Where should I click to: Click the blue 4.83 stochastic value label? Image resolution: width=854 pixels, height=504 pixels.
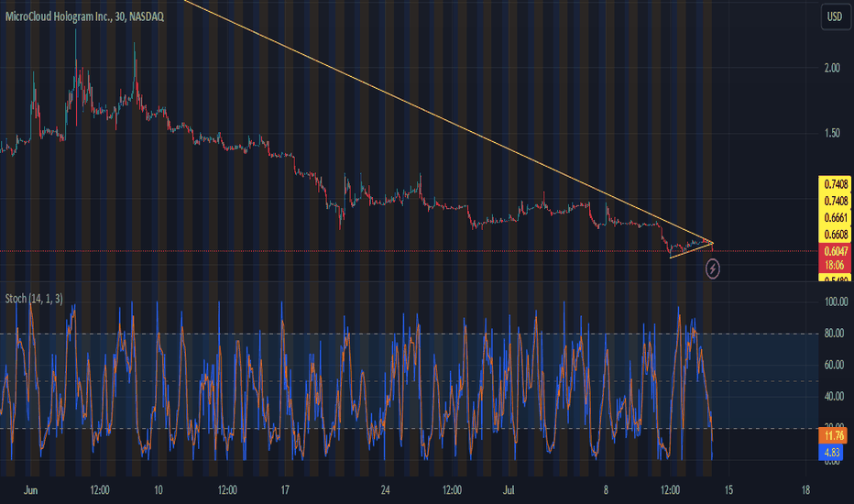[832, 453]
